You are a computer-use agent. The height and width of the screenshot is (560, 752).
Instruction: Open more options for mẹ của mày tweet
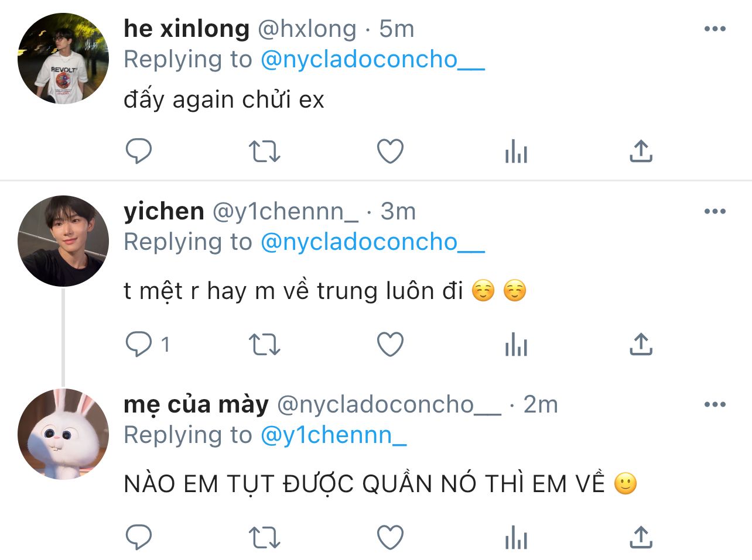(715, 404)
